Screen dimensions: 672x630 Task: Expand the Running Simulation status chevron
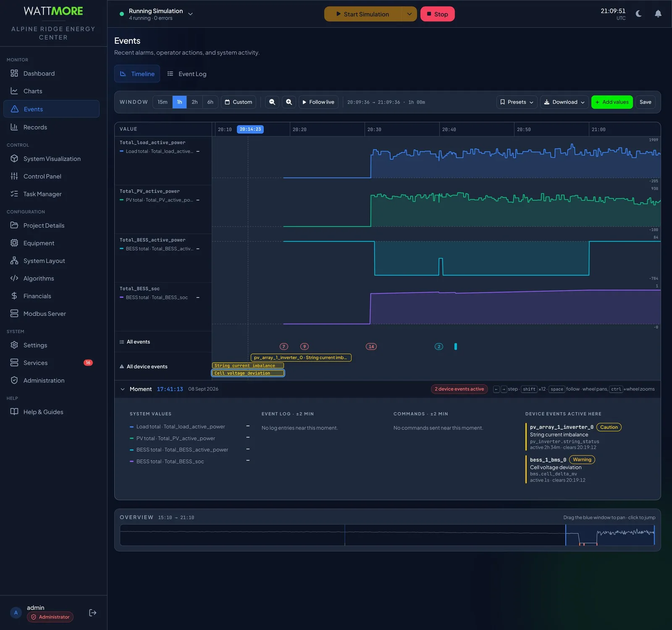tap(191, 14)
